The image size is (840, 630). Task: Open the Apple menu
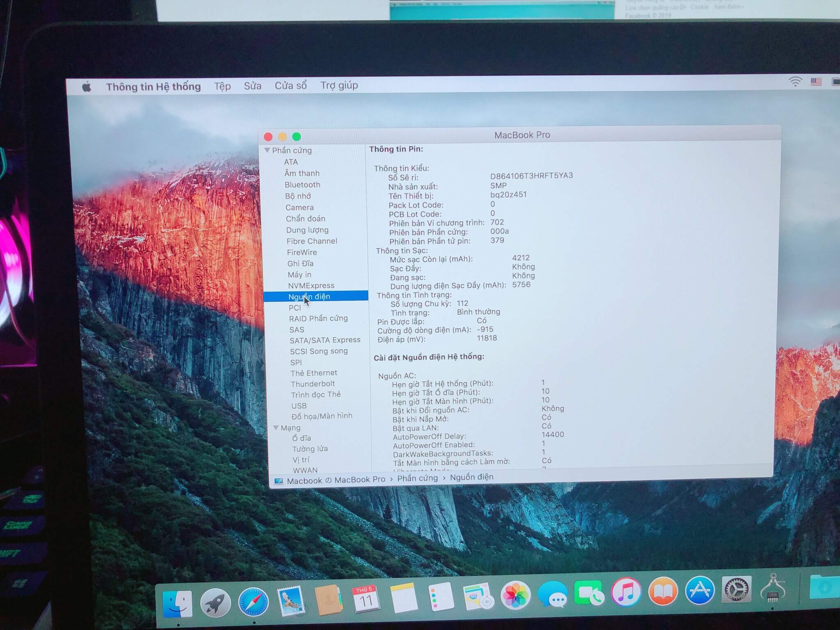(87, 87)
